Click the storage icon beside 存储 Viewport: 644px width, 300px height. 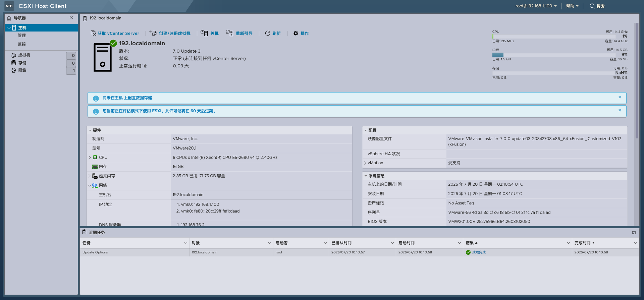(14, 63)
